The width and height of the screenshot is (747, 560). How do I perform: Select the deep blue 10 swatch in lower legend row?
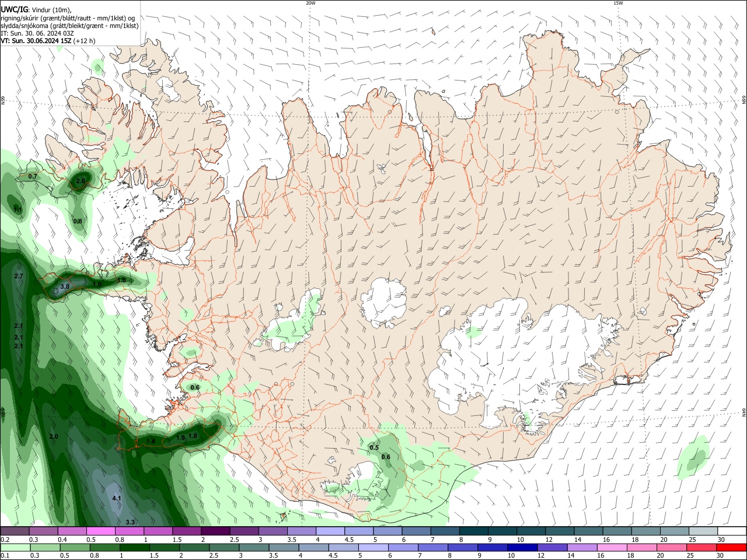pyautogui.click(x=522, y=547)
